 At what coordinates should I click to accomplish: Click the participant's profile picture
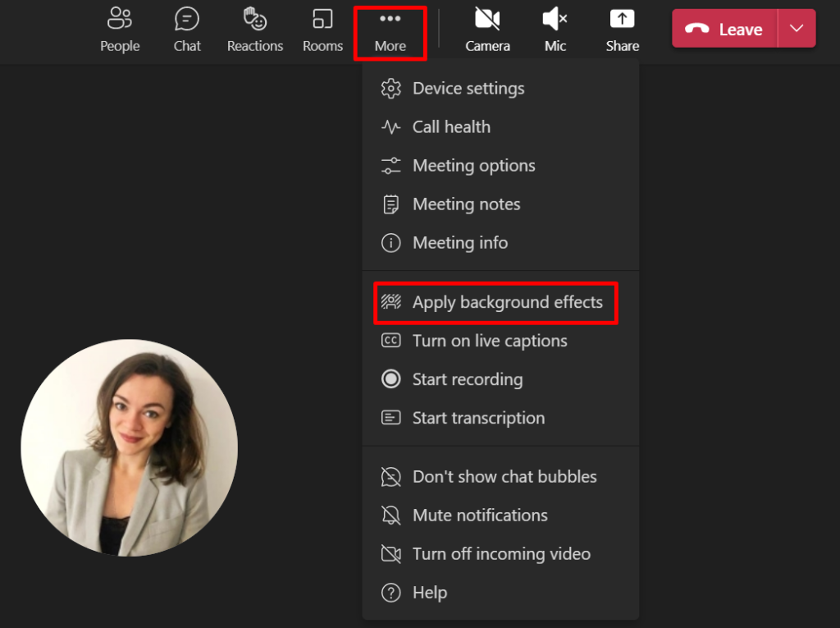[x=129, y=447]
